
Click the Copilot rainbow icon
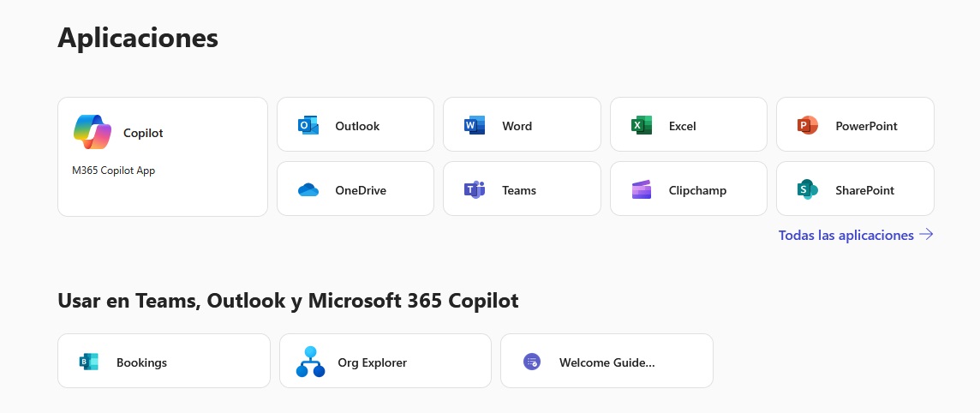[93, 132]
